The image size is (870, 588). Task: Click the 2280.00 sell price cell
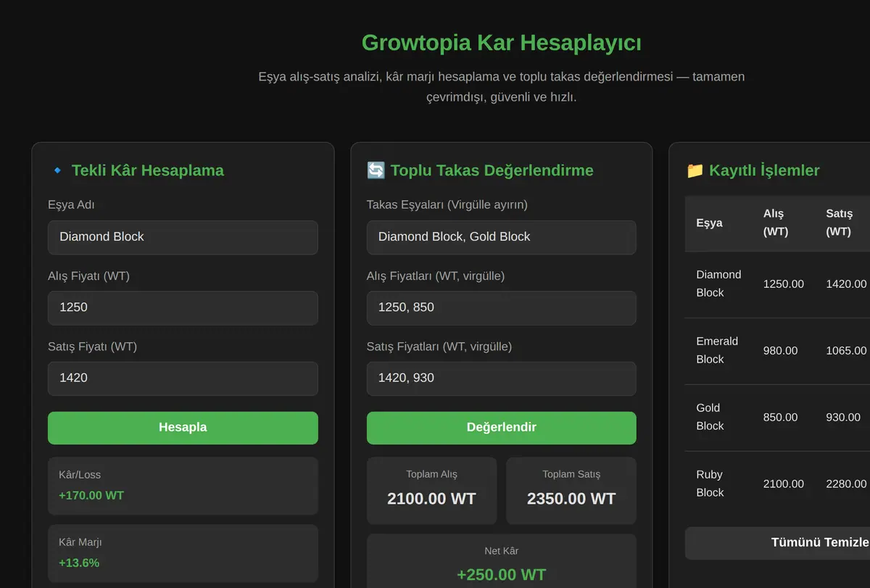pos(846,484)
